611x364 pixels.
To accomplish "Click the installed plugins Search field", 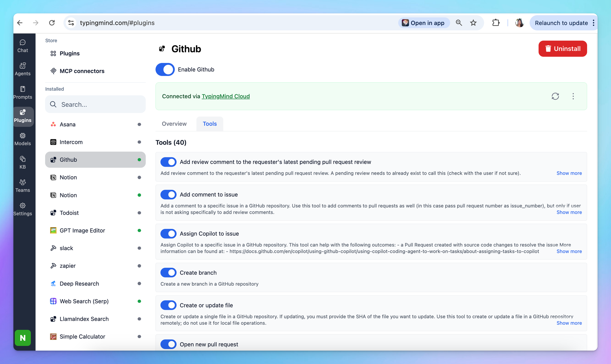I will tap(95, 104).
